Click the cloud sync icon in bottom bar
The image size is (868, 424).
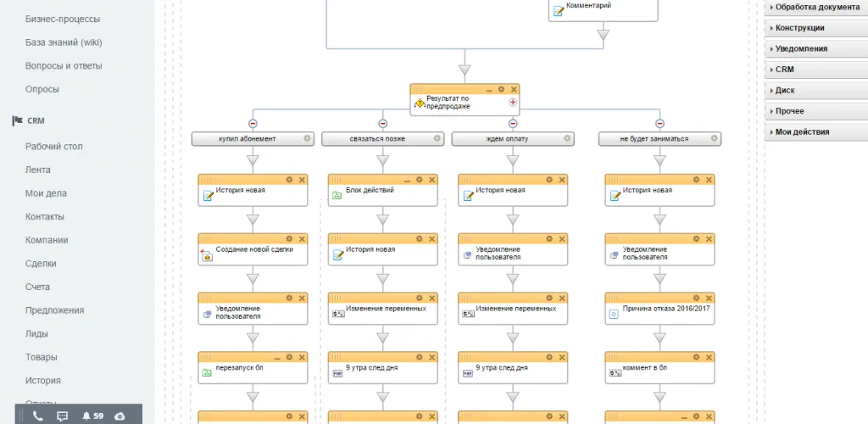pyautogui.click(x=120, y=416)
